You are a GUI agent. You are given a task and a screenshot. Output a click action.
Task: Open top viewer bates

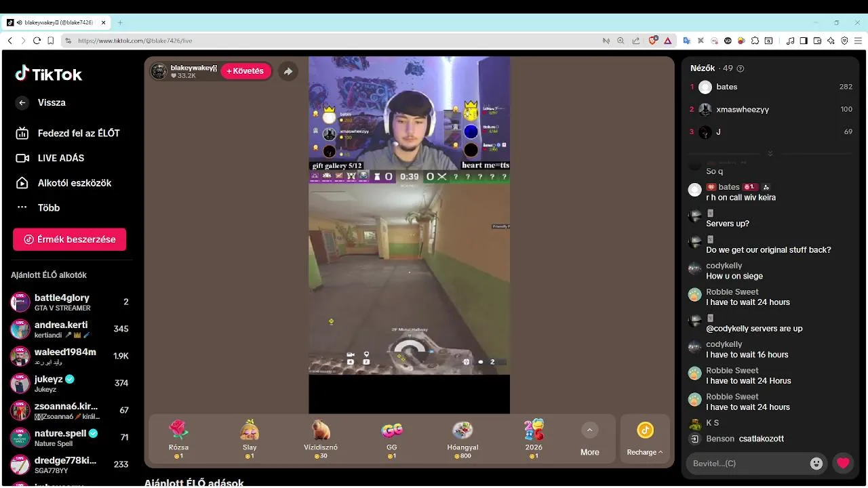tap(771, 87)
